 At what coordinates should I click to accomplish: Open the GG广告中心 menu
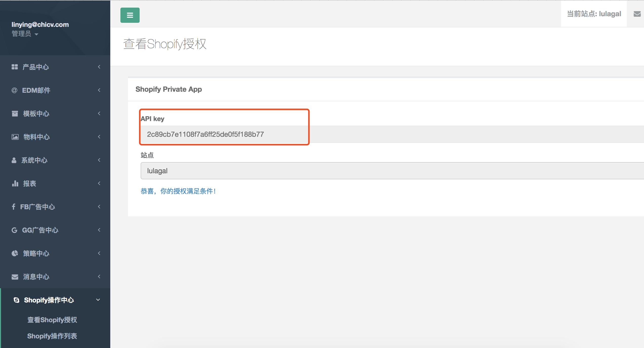(55, 230)
